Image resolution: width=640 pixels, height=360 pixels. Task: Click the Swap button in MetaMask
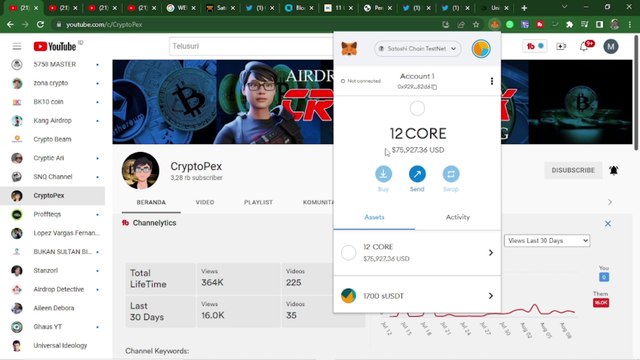[x=451, y=178]
